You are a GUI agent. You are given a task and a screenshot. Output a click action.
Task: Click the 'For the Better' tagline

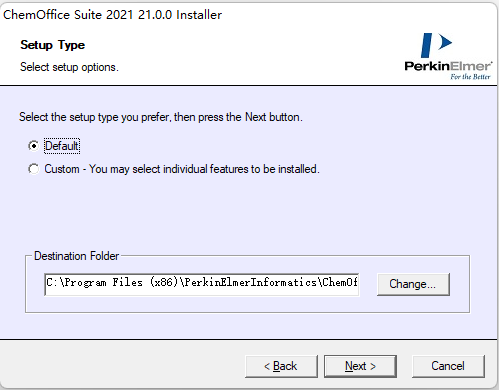(470, 77)
